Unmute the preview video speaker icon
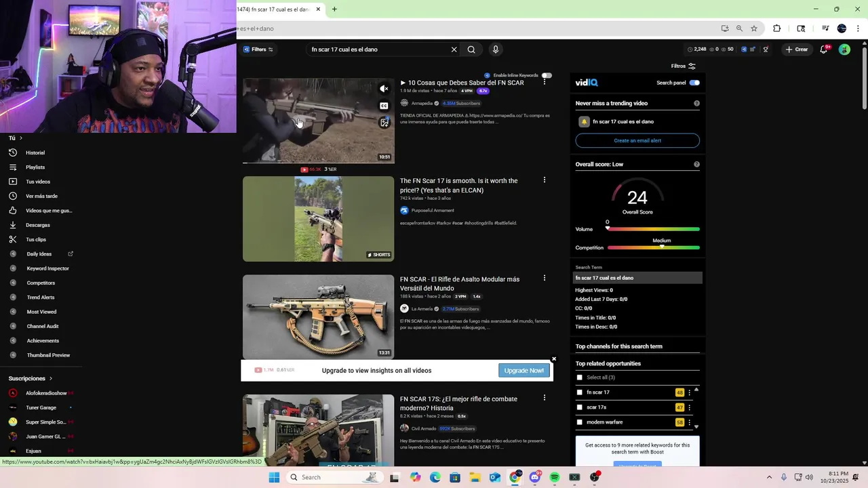The height and width of the screenshot is (488, 868). coord(384,89)
